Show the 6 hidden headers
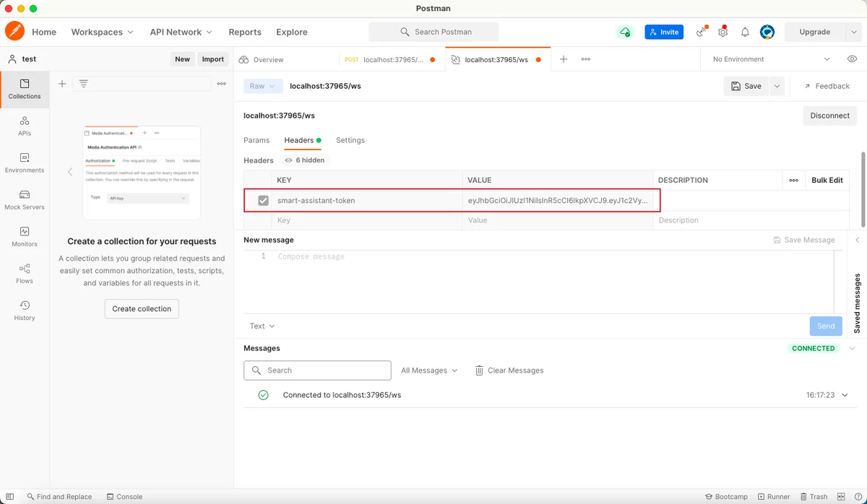This screenshot has height=504, width=867. pos(304,160)
